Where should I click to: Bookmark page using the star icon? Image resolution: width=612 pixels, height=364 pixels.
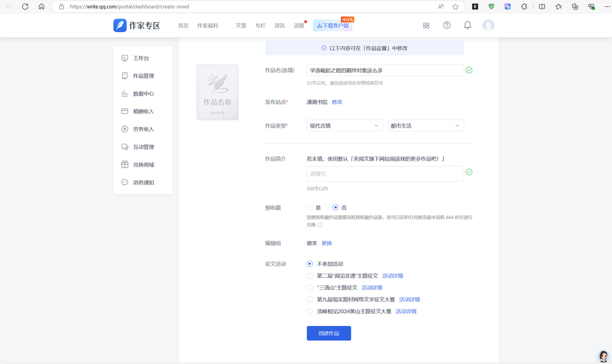point(455,7)
